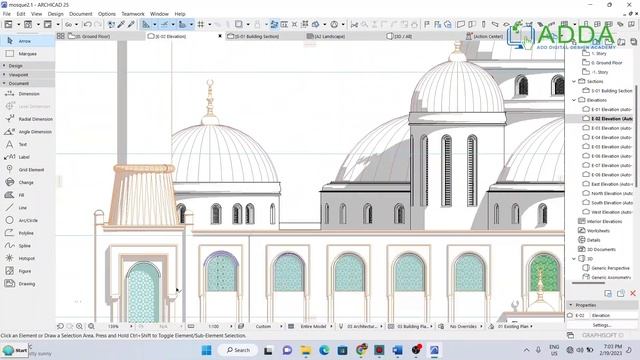Toggle the grid snap hash icon
The width and height of the screenshot is (640, 360).
tap(200, 24)
